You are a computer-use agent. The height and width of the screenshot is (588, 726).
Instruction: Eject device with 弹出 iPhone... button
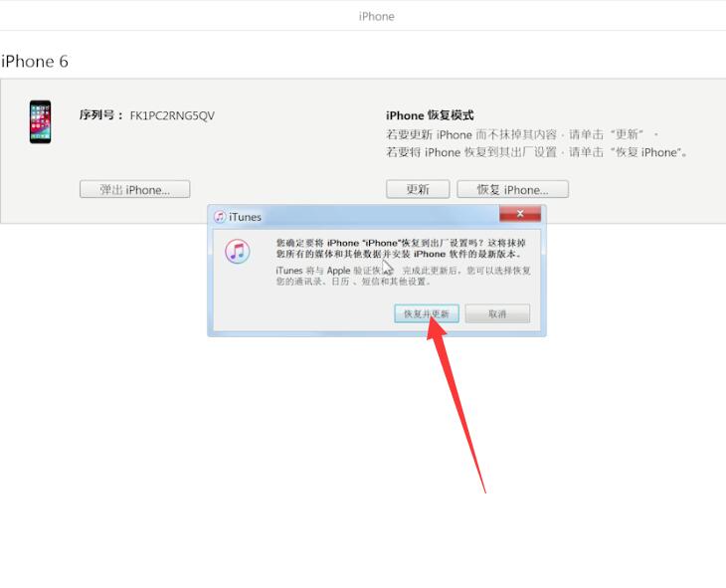(x=134, y=189)
